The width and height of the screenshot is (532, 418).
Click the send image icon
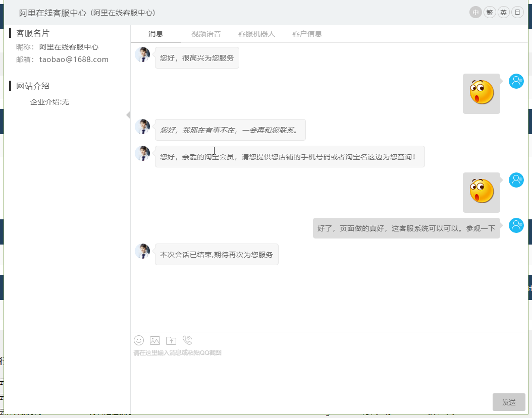tap(155, 340)
